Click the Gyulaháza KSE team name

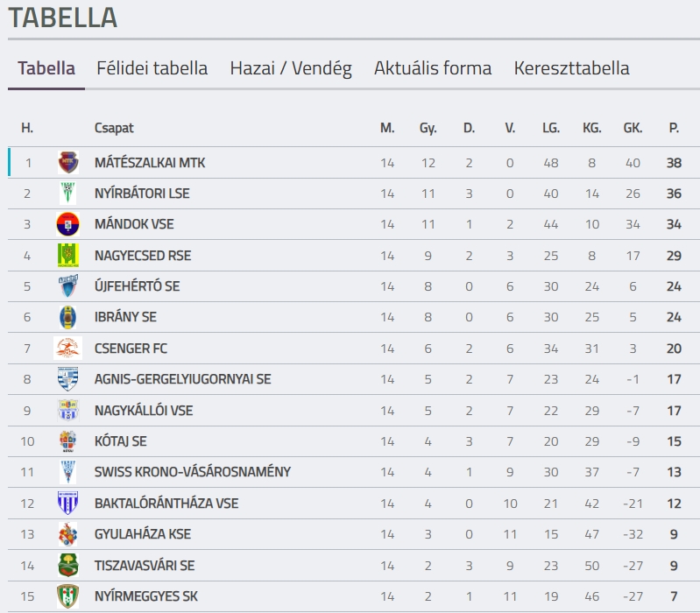click(143, 534)
